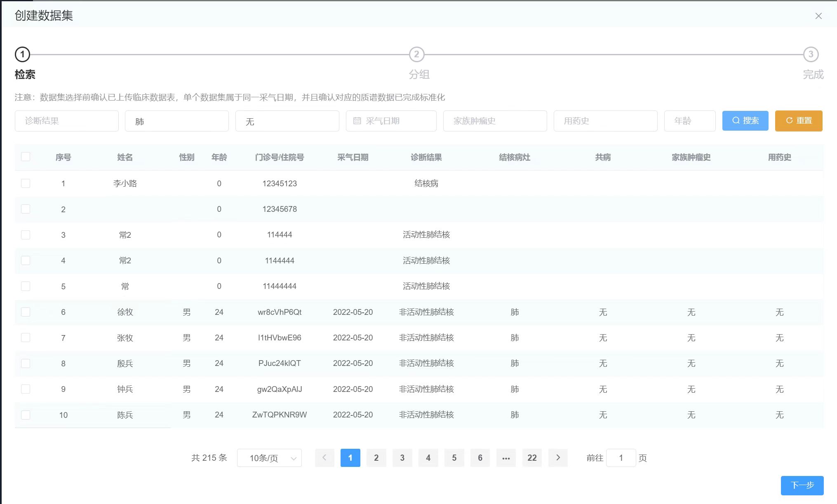Click ID cell ZwTQPKNR9W
The height and width of the screenshot is (504, 837).
pos(280,415)
